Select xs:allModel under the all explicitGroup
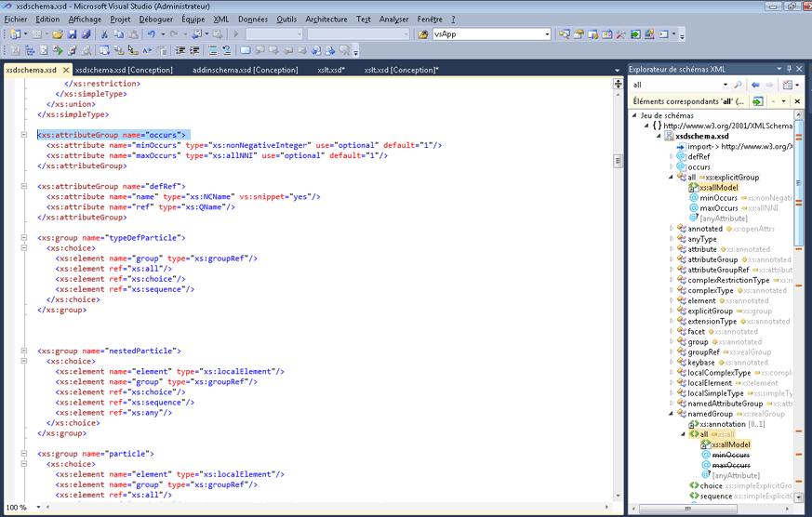 [719, 187]
